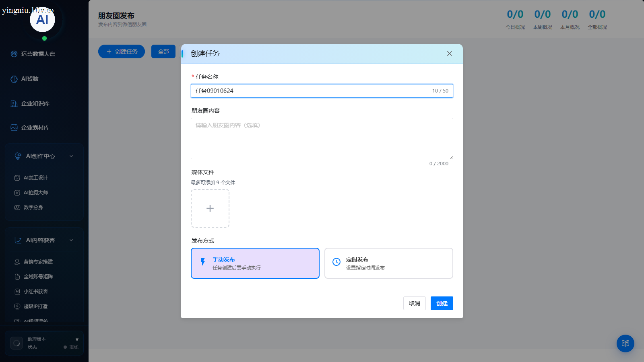This screenshot has width=644, height=362.
Task: Click the AI logo avatar
Action: coord(42,19)
